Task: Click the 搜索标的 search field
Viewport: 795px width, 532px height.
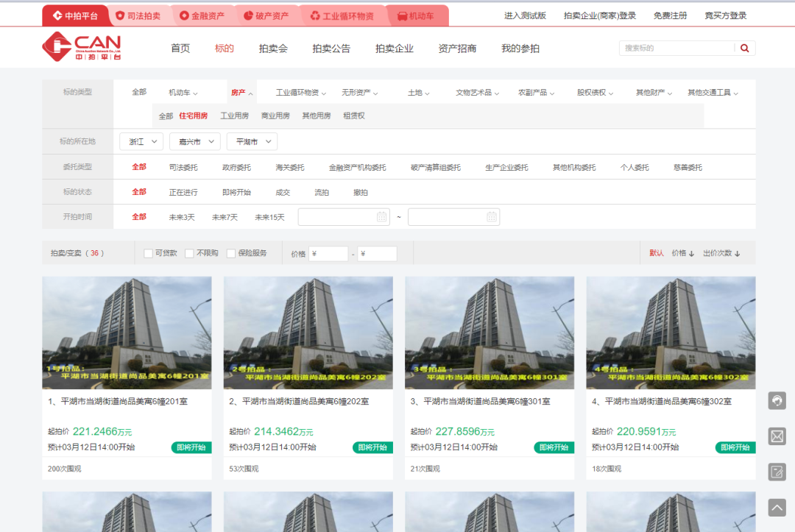Action: [677, 48]
